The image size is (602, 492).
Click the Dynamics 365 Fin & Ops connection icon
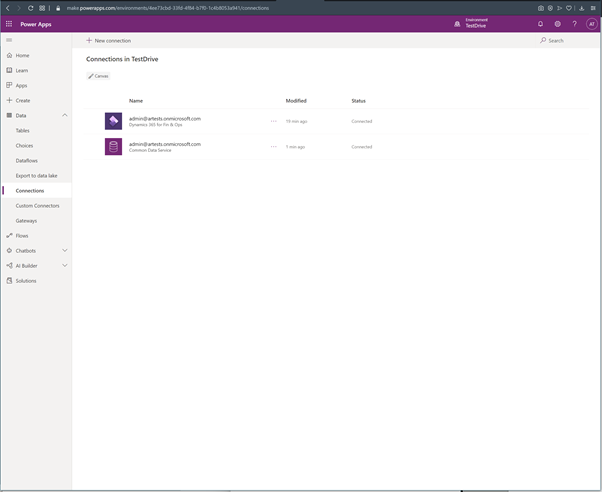[113, 121]
